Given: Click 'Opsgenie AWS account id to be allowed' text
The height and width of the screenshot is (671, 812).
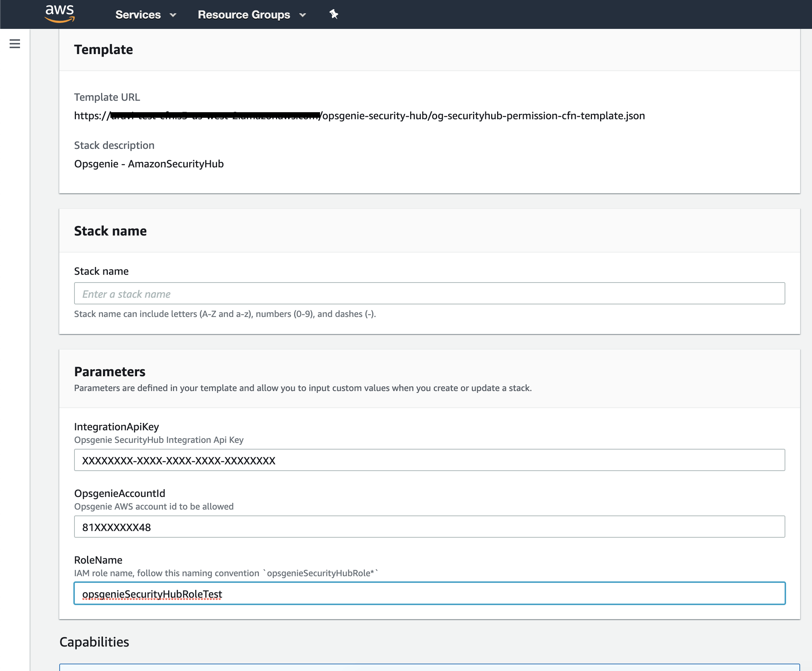Looking at the screenshot, I should 154,506.
